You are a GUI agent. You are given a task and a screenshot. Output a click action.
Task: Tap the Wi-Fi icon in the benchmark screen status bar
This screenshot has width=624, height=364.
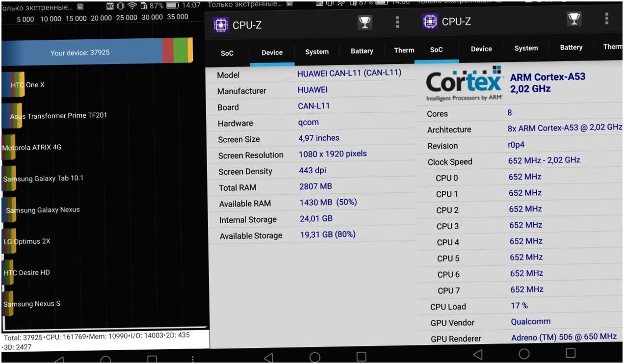tap(132, 6)
